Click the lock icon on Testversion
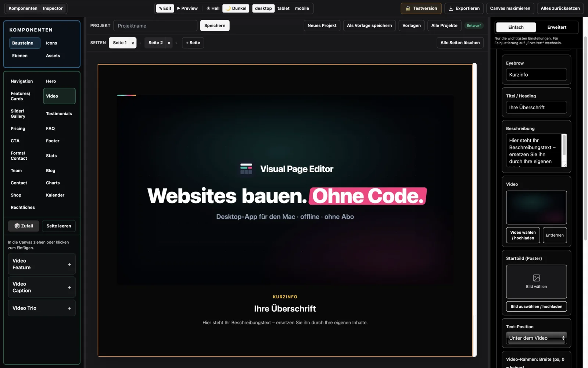This screenshot has height=368, width=588. pyautogui.click(x=408, y=8)
